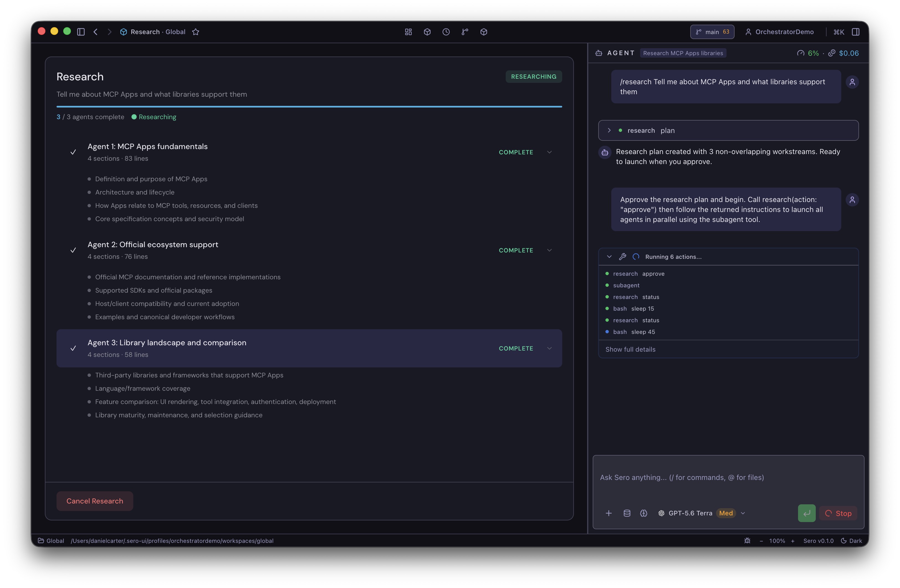Expand the research plan tool call
Viewport: 900px width, 588px height.
tap(728, 131)
